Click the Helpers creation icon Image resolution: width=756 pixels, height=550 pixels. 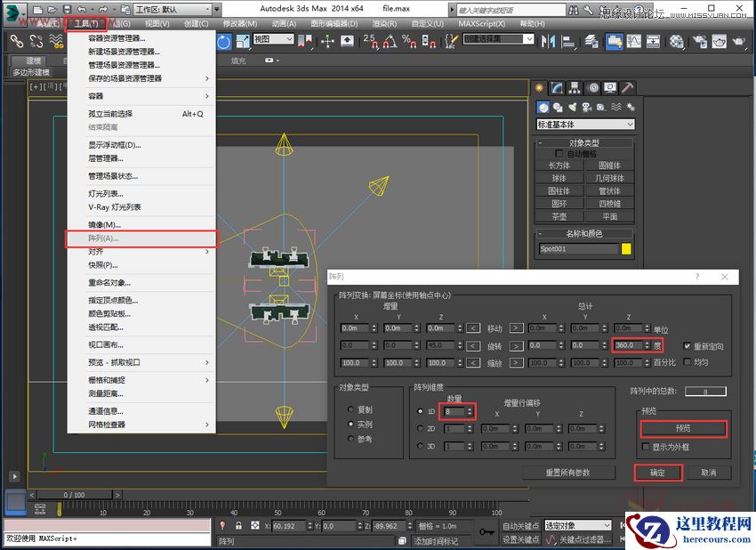[601, 107]
